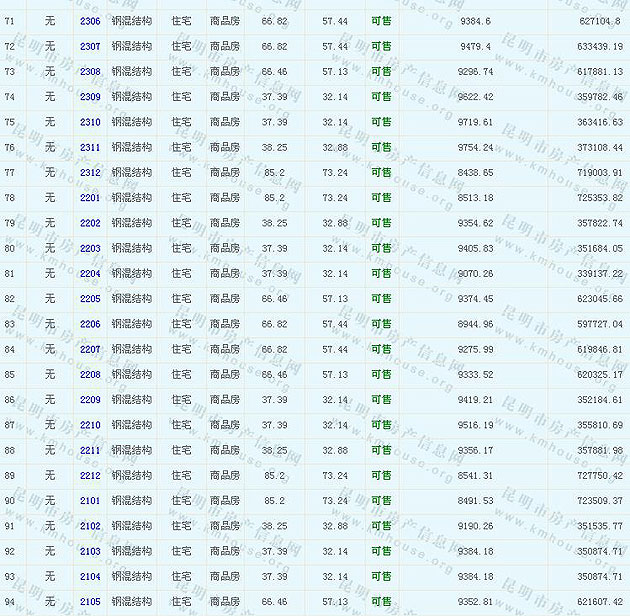Viewport: 630px width, 616px height.
Task: View room 2205 details link
Action: 90,299
